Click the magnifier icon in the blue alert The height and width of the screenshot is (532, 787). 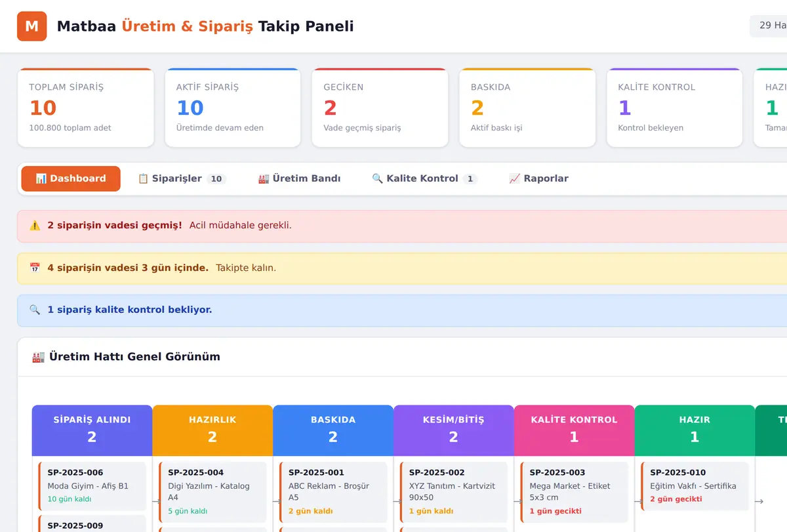(35, 310)
